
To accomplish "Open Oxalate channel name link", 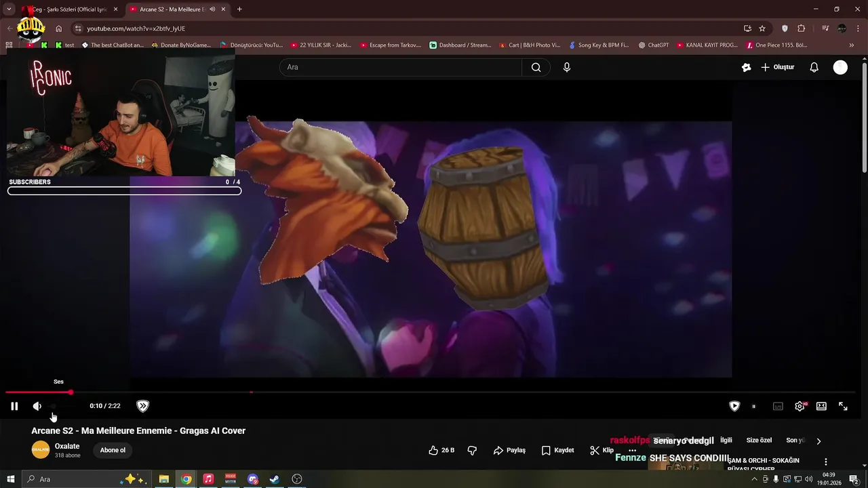I will 67,446.
